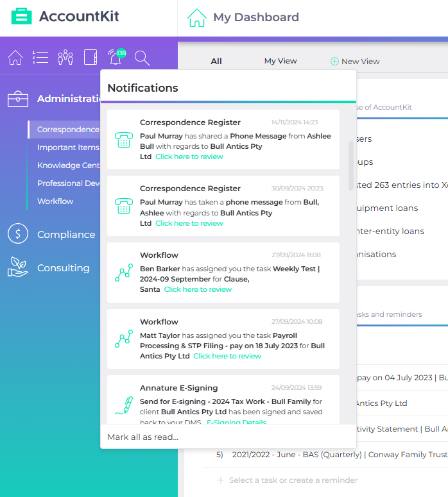Create a New View

coord(355,61)
